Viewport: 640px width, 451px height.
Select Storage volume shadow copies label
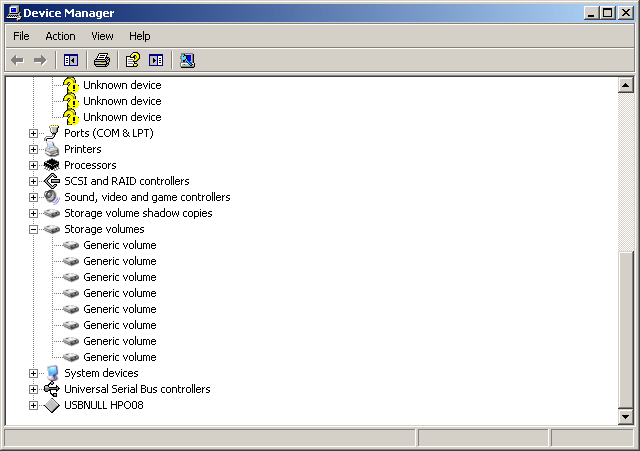tap(138, 213)
